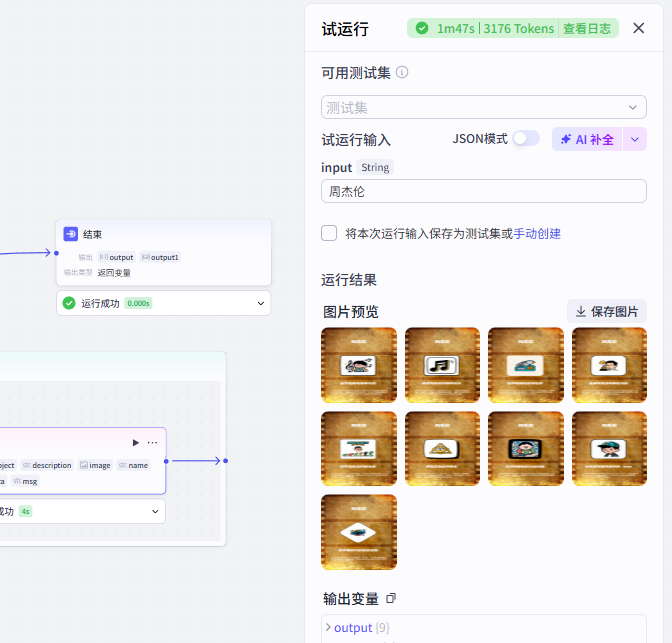Open the last preview image with diamond shape
The height and width of the screenshot is (643, 672).
pyautogui.click(x=359, y=532)
